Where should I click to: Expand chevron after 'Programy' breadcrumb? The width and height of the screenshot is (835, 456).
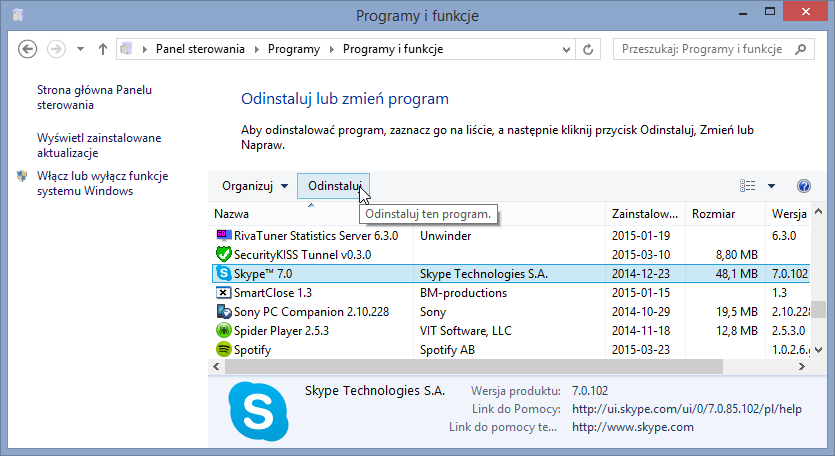[332, 49]
